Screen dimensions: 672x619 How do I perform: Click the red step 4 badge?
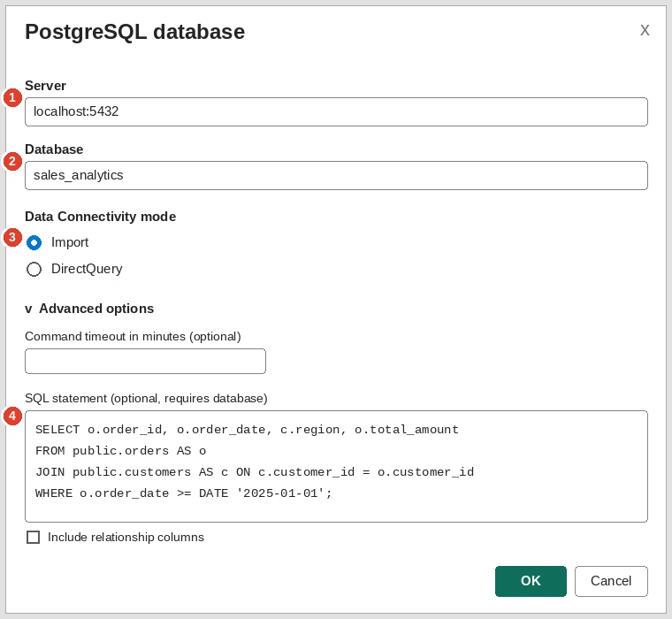coord(13,416)
